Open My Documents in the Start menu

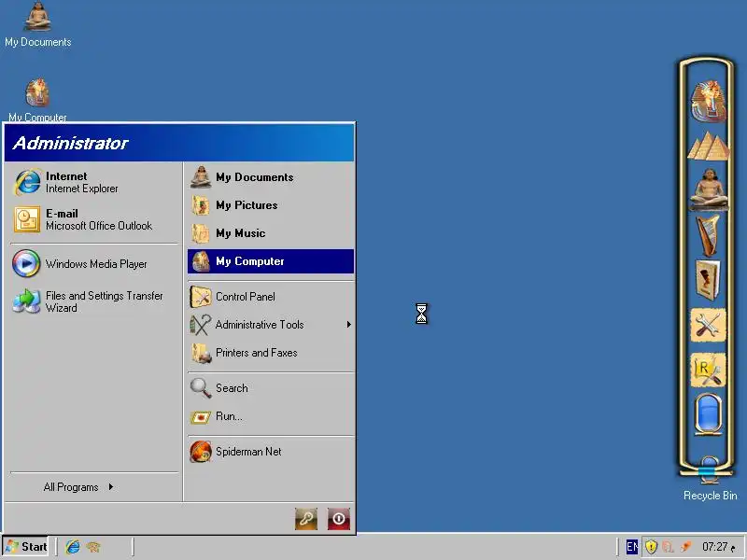pyautogui.click(x=271, y=177)
